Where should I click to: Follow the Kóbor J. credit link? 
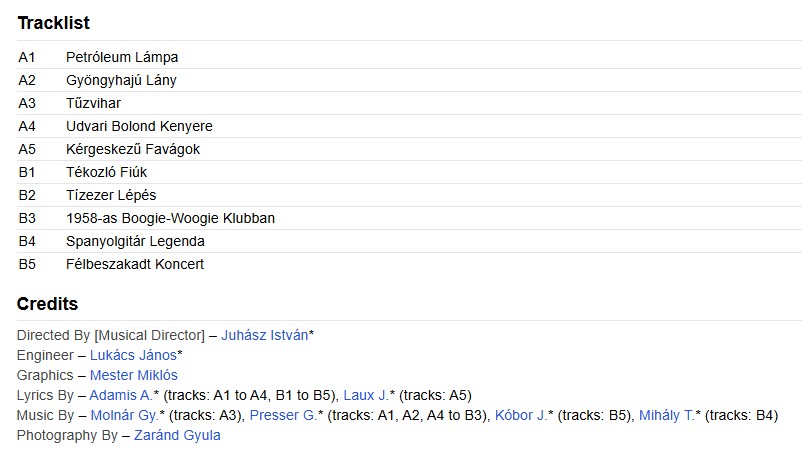click(521, 415)
